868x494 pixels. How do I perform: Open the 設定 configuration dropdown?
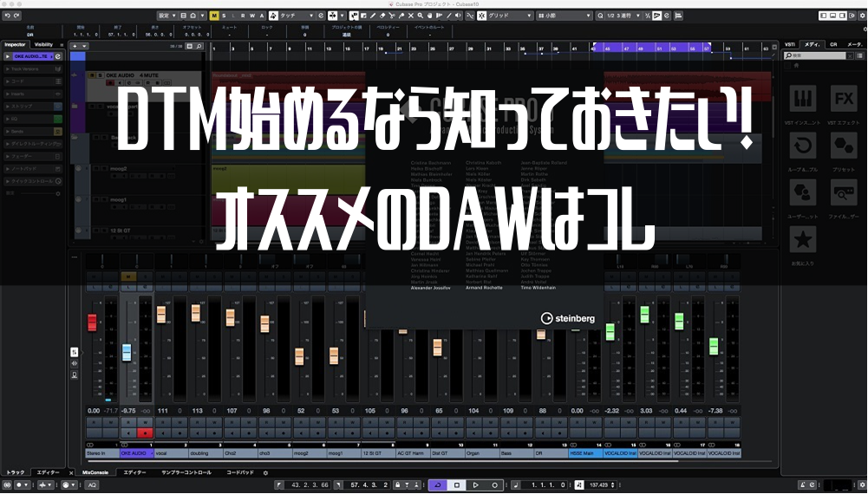[x=166, y=16]
